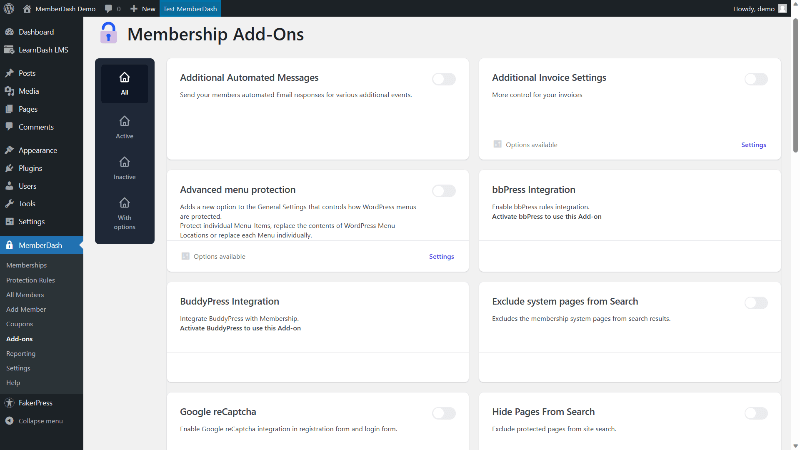Open MemberDash Settings submenu item
Screen dimensions: 800x450
pyautogui.click(x=18, y=368)
